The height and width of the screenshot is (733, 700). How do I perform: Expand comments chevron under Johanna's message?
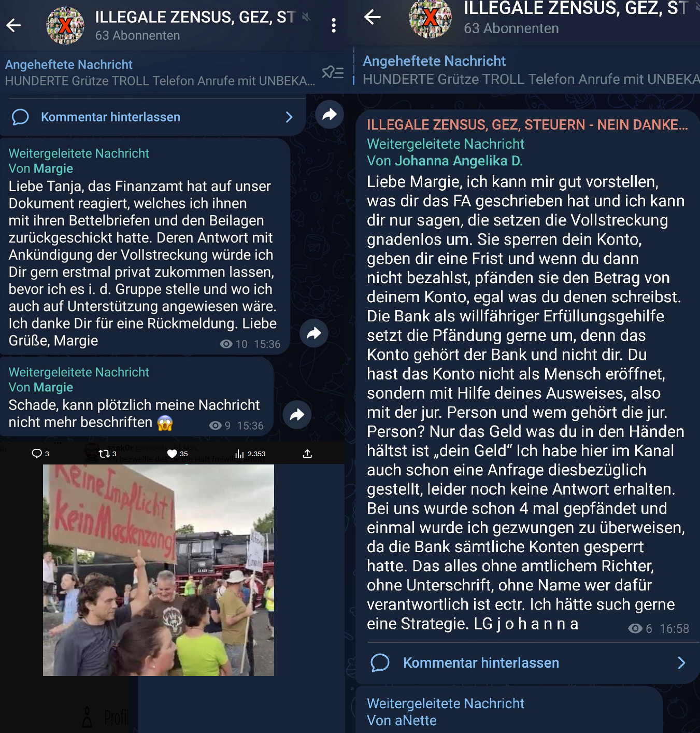681,662
